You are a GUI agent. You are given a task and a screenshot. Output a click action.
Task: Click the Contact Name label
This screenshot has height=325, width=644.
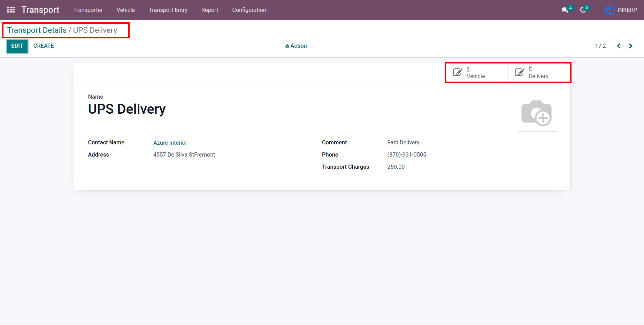[x=106, y=142]
